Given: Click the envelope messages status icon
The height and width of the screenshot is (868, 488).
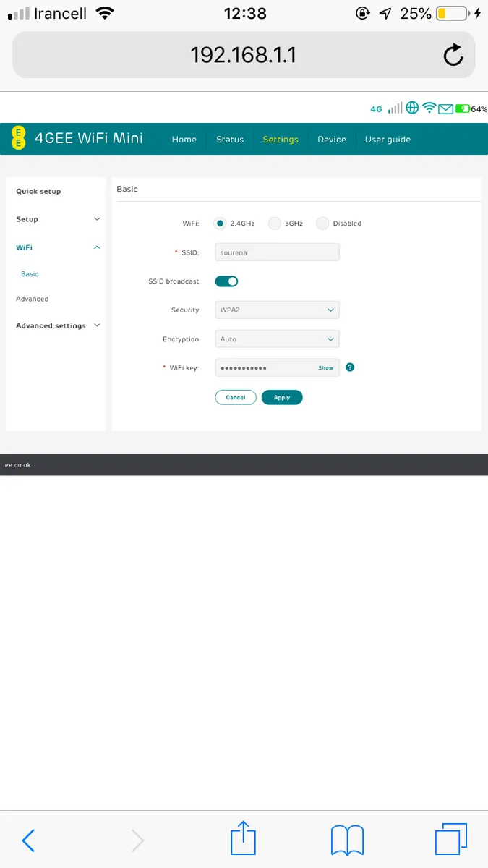Looking at the screenshot, I should [x=445, y=109].
